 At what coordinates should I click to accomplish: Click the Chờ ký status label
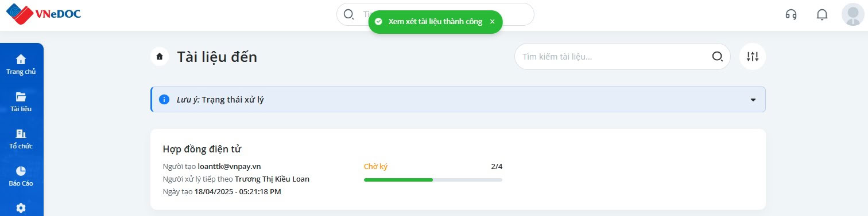(376, 167)
